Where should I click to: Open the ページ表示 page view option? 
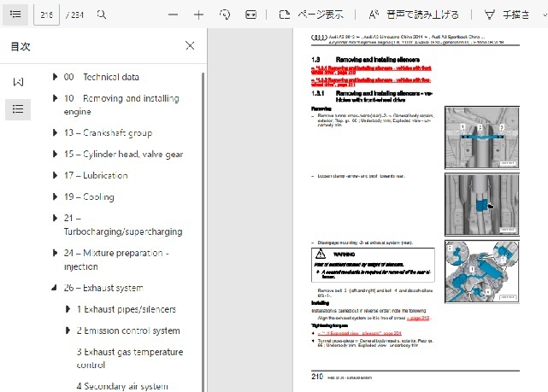tap(311, 15)
